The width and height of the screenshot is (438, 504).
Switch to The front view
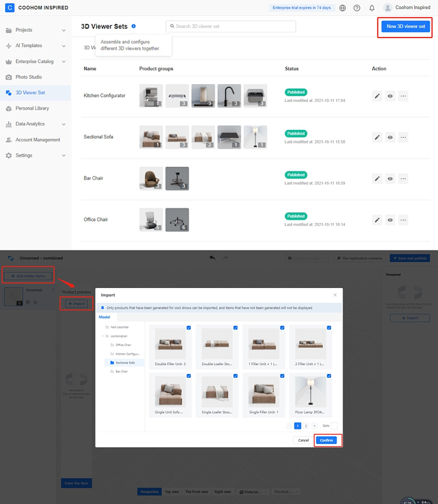click(197, 491)
